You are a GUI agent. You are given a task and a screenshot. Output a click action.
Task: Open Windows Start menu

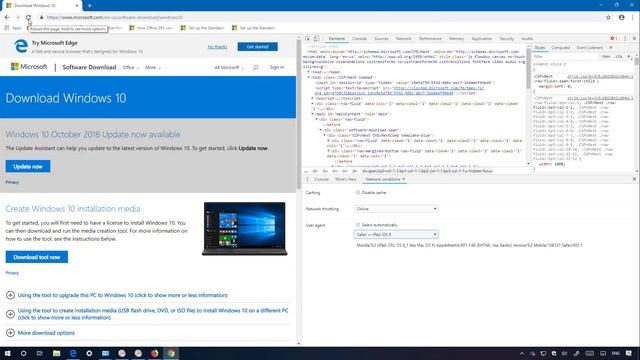pos(7,353)
